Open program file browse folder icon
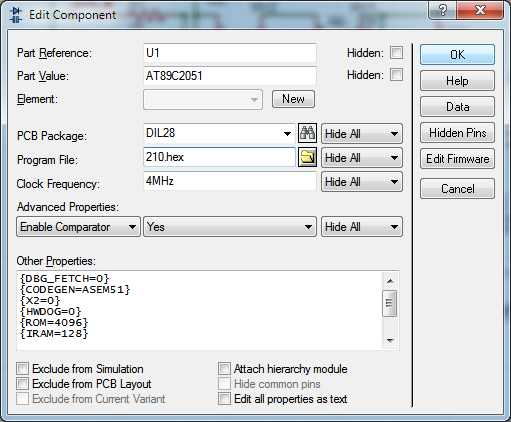Screen dimensions: 511x422 (307, 157)
